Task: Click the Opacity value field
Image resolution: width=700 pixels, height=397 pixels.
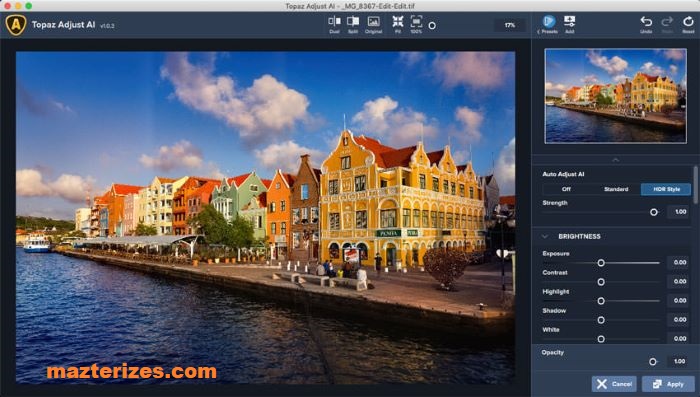Action: 679,361
